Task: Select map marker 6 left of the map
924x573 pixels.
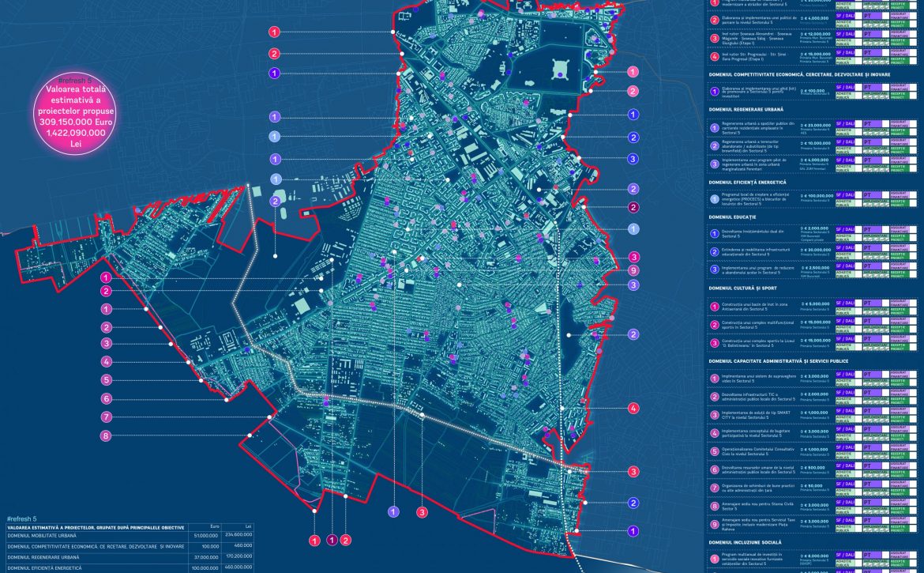Action: pyautogui.click(x=106, y=398)
